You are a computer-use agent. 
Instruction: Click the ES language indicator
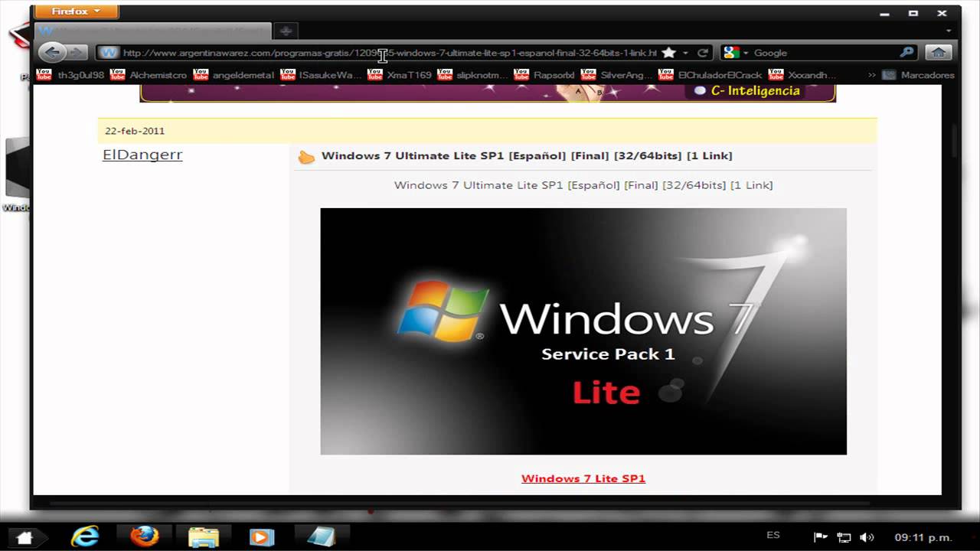pos(773,535)
